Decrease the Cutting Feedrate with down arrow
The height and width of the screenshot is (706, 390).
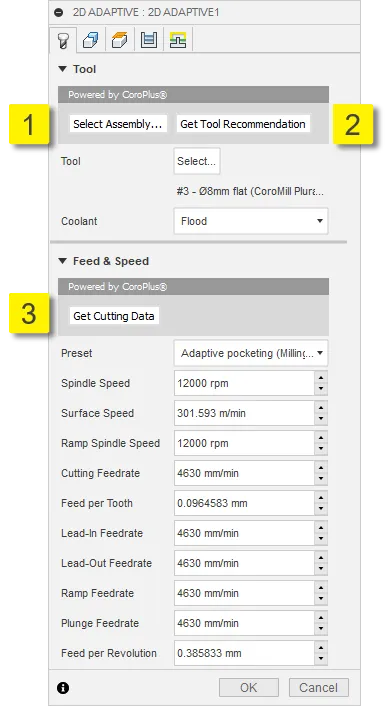tap(321, 479)
